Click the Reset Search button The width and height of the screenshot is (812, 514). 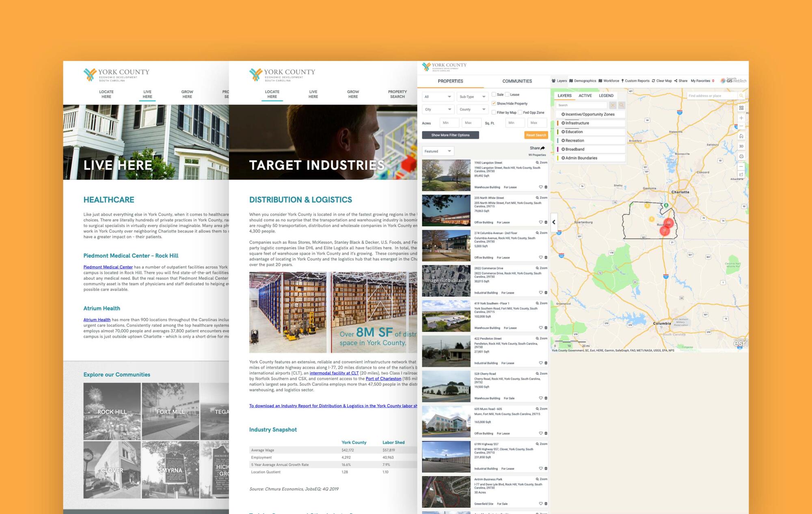[536, 135]
